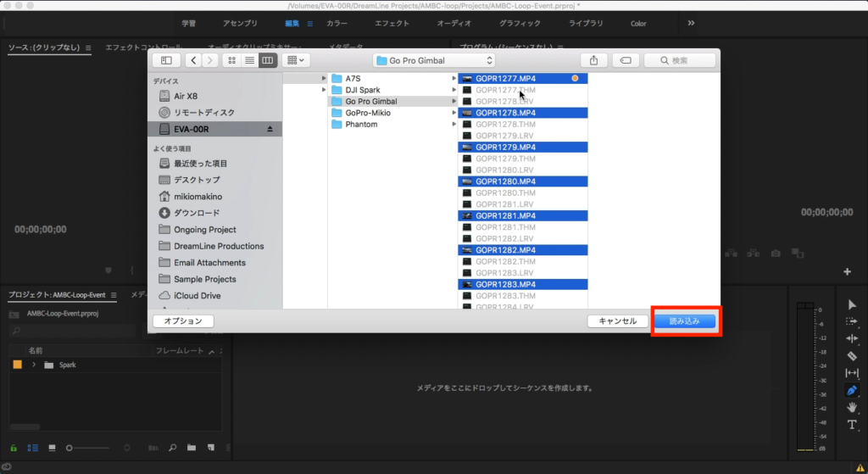Screen dimensions: 868x474
Task: Open the group-by arrangement dropdown
Action: (x=296, y=60)
